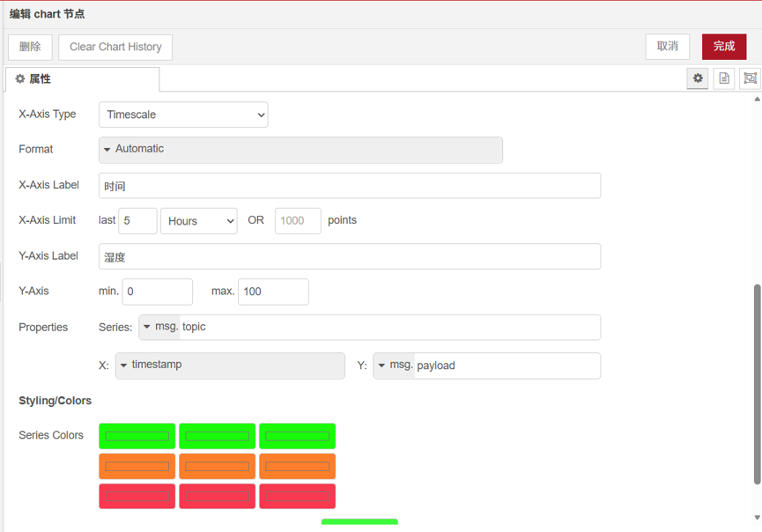The width and height of the screenshot is (762, 532).
Task: Focus the Y payload field
Action: (x=507, y=366)
